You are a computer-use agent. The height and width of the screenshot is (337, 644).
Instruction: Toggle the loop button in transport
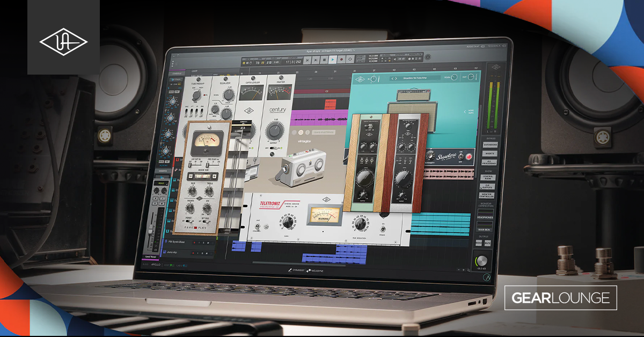(x=350, y=60)
